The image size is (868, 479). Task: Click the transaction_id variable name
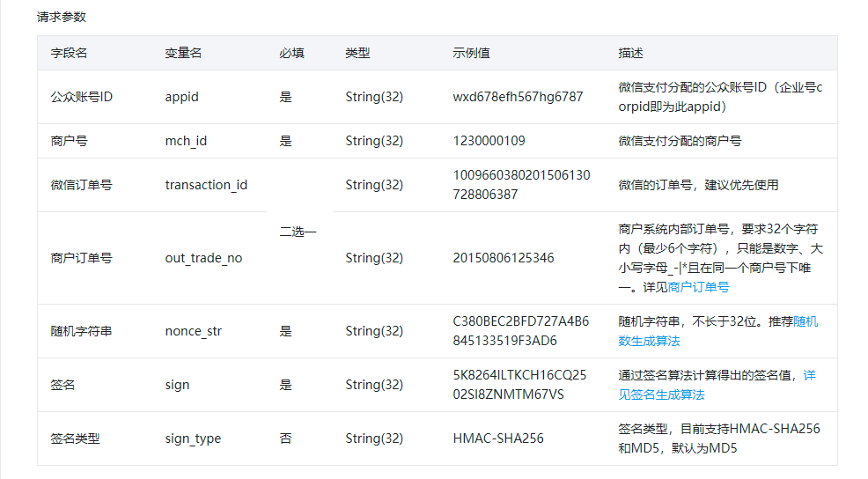[206, 185]
